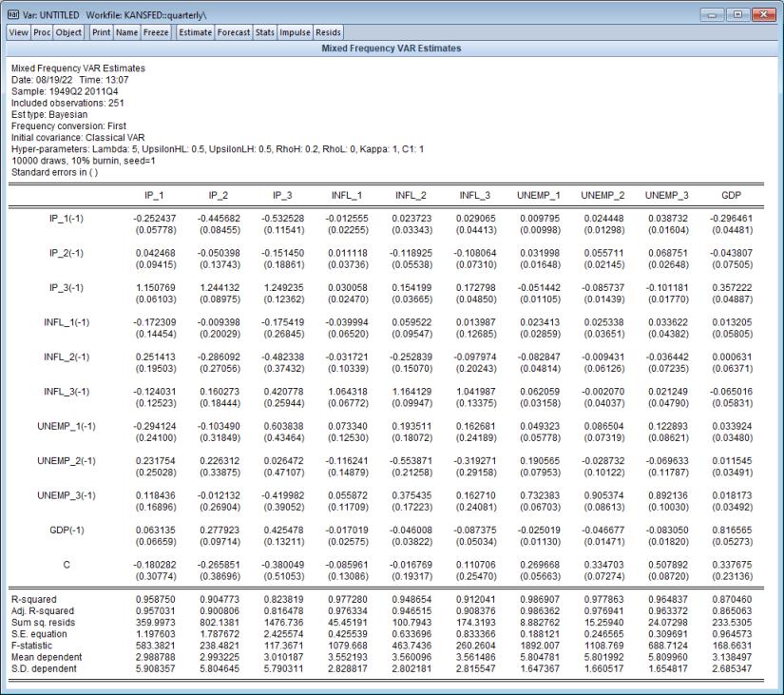This screenshot has width=784, height=695.
Task: Maximize the Var window
Action: coord(738,11)
